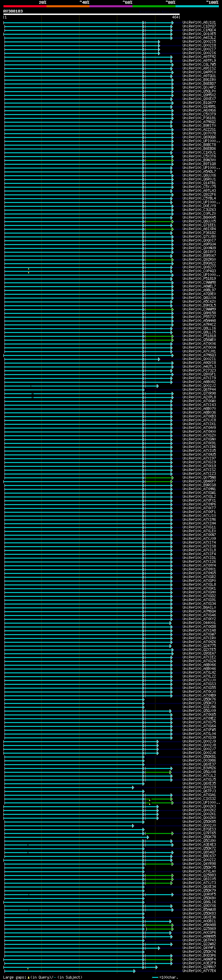This screenshot has height=980, width=222.
Task: Click the red 20% identity legend segment
Action: 25,6
